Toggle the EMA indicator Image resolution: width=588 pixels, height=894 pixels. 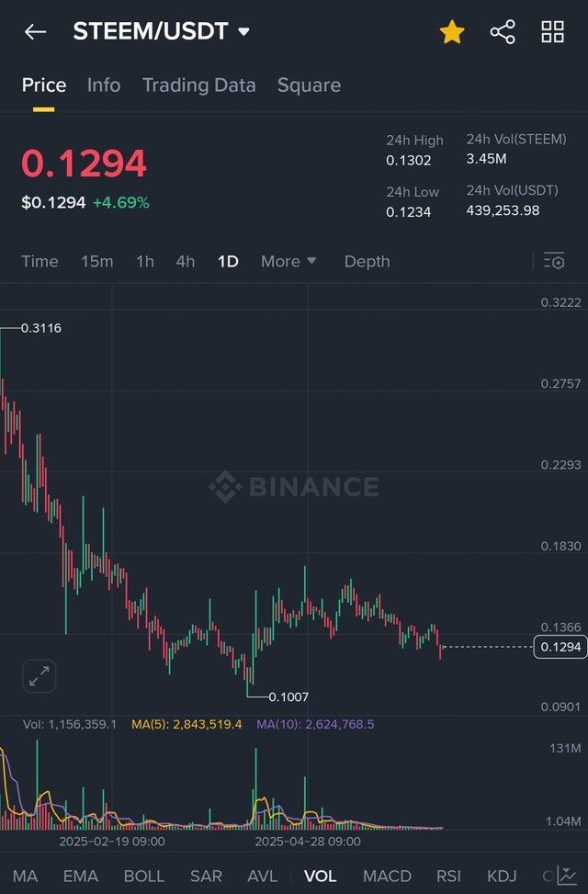[x=81, y=876]
